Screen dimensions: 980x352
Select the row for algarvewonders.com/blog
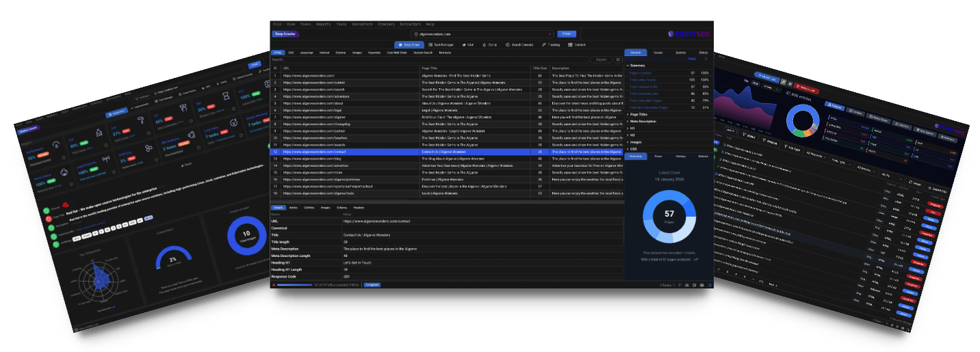[x=448, y=159]
